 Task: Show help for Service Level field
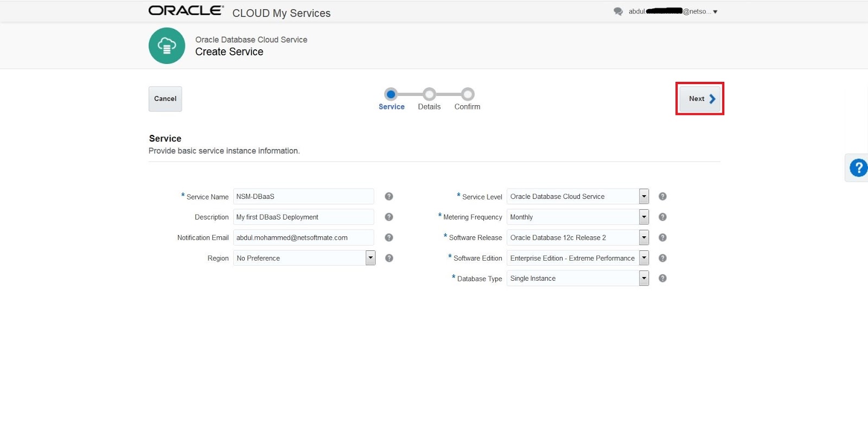pyautogui.click(x=662, y=196)
